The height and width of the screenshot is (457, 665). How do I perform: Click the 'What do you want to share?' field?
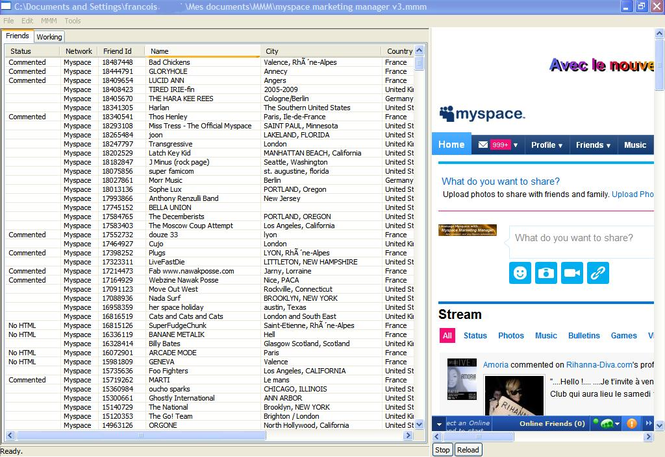point(581,242)
